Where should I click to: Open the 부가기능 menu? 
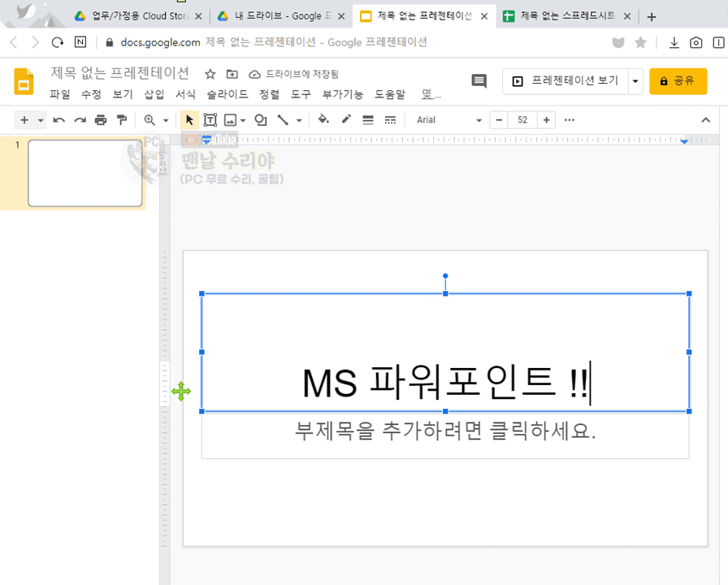pyautogui.click(x=343, y=94)
